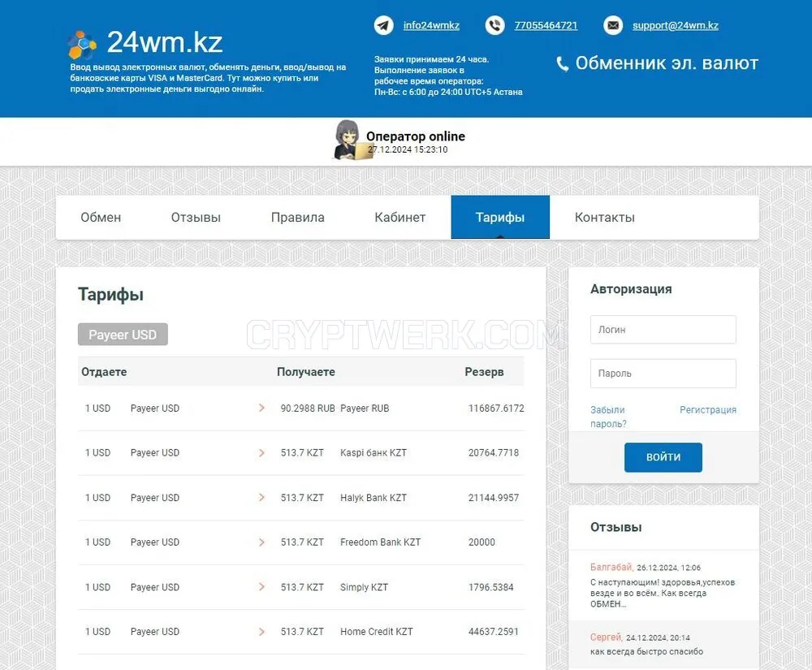
Task: Click the Отзывы sidebar heading
Action: [616, 527]
